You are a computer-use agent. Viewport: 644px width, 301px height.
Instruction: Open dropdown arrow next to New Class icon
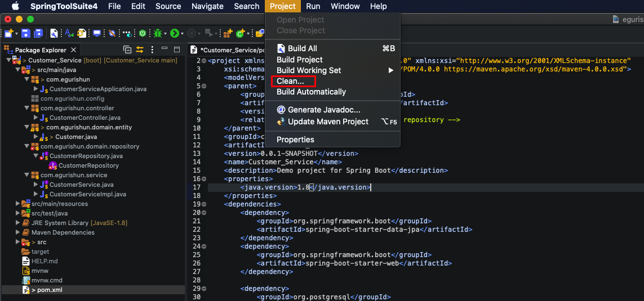click(x=248, y=34)
